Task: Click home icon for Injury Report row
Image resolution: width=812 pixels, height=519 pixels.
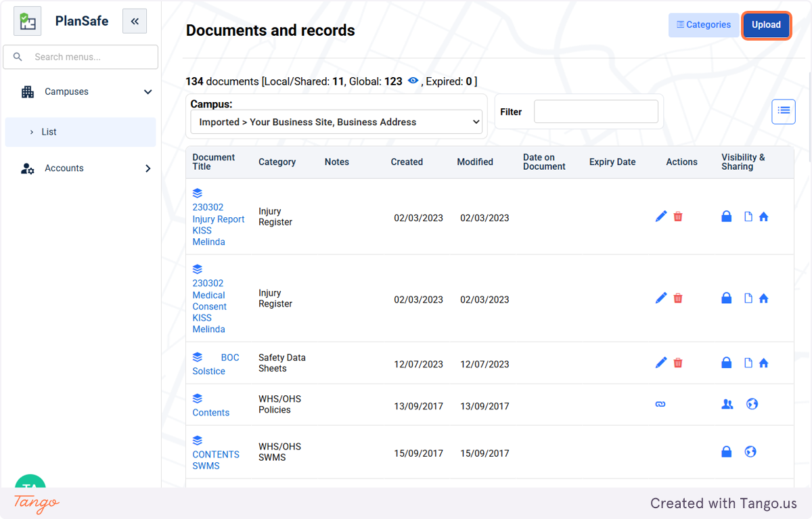Action: [x=764, y=217]
